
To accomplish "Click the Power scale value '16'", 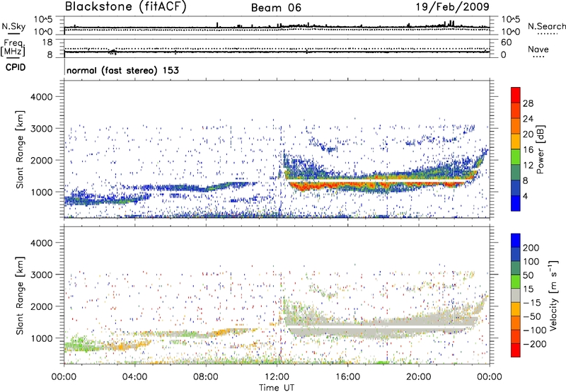I will pos(528,150).
